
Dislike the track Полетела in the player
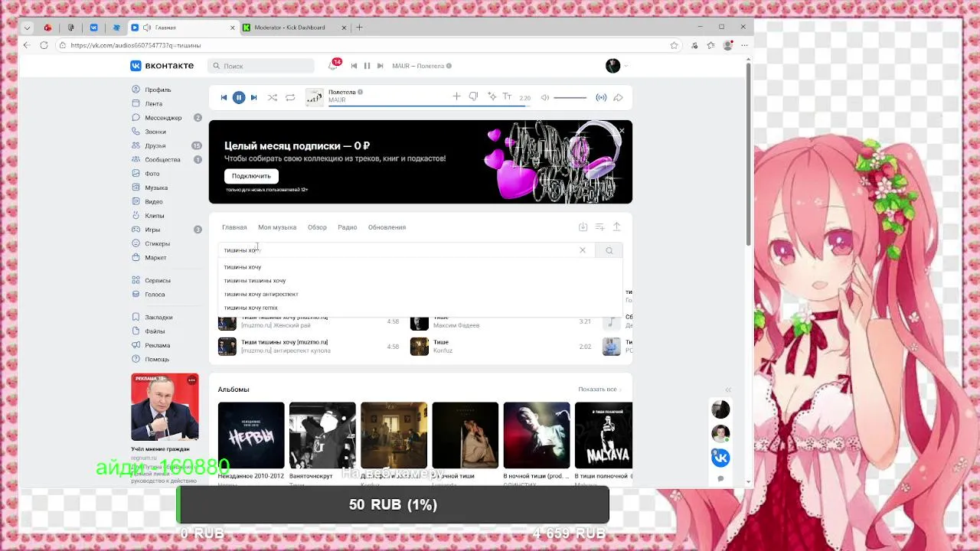click(x=473, y=96)
